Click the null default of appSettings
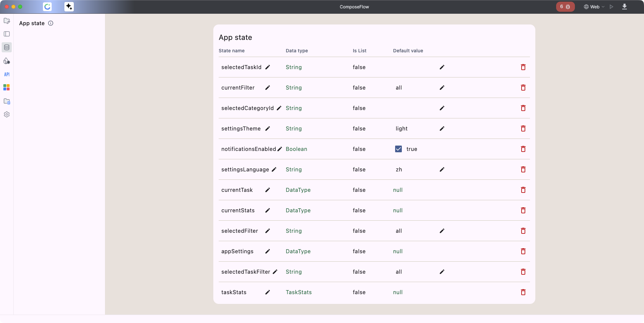 398,251
